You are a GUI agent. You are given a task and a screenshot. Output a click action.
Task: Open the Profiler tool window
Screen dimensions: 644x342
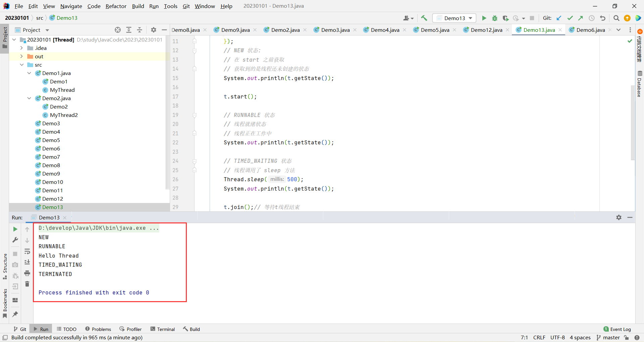coord(130,329)
